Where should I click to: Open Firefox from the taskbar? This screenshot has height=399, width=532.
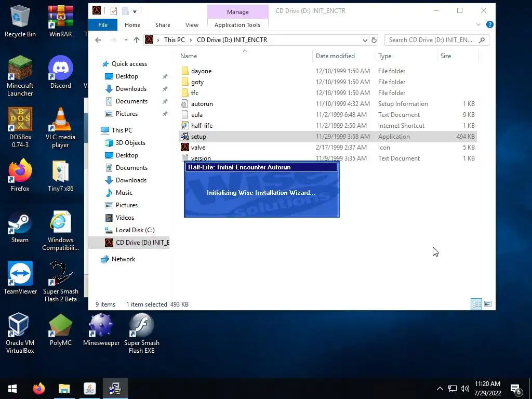click(38, 389)
